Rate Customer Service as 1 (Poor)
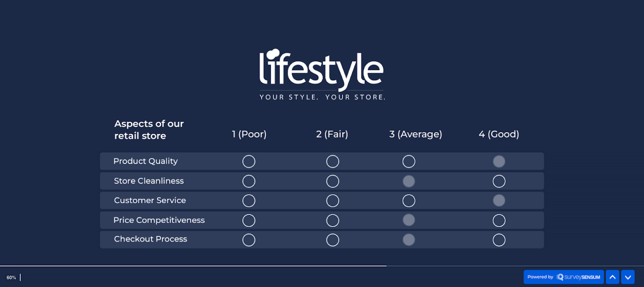Viewport: 644px width, 287px height. click(x=249, y=201)
